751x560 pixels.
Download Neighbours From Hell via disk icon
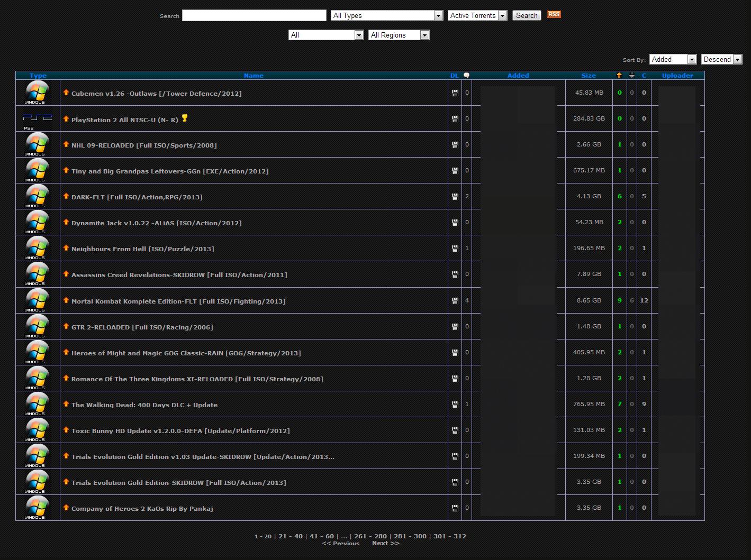455,249
